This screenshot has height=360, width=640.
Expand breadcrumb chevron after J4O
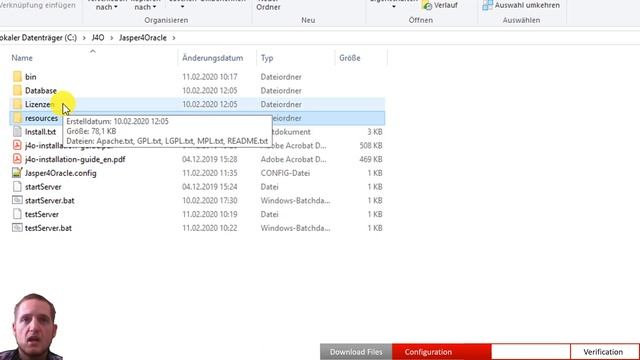(x=111, y=38)
